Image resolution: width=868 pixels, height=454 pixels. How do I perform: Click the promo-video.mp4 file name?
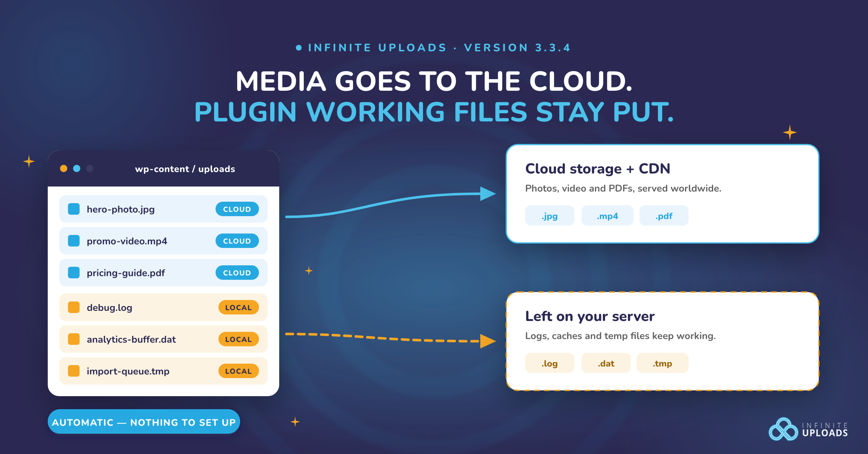click(127, 241)
